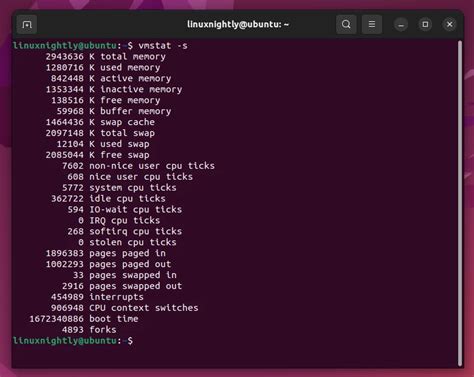This screenshot has width=474, height=377.
Task: Click the '0 IRQ cpu ticks' line
Action: [x=119, y=221]
